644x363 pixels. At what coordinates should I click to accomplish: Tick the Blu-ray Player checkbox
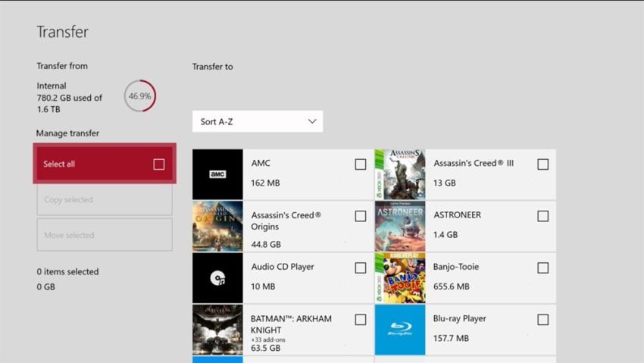[x=542, y=320]
